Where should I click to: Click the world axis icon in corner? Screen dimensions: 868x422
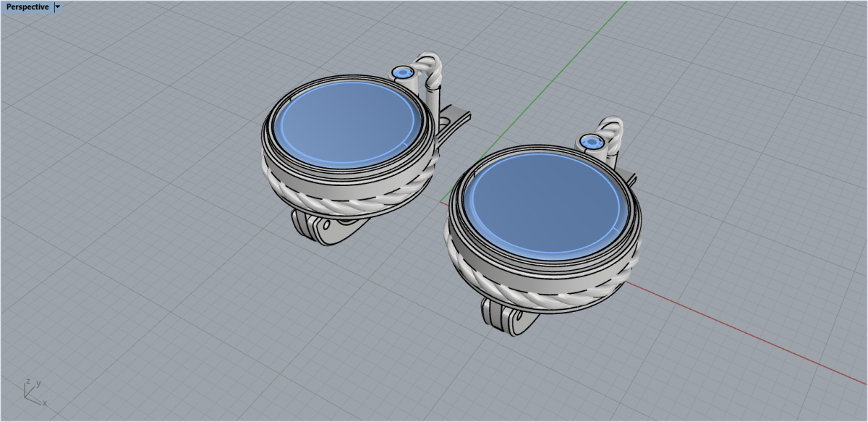point(31,390)
